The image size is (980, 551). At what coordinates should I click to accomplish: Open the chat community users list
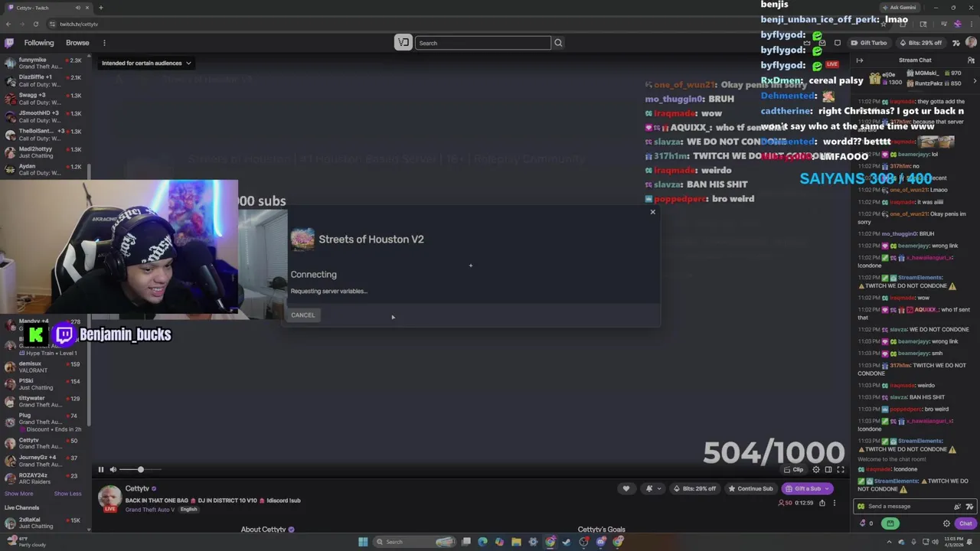(971, 60)
